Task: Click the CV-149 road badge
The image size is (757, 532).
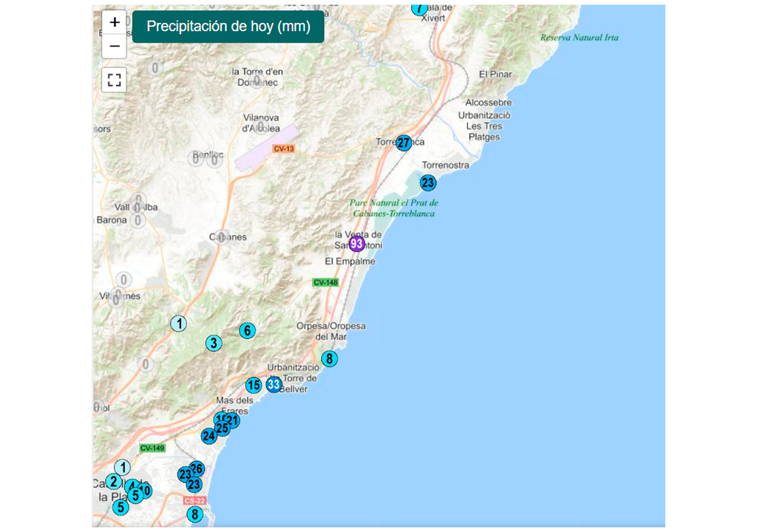Action: [152, 448]
